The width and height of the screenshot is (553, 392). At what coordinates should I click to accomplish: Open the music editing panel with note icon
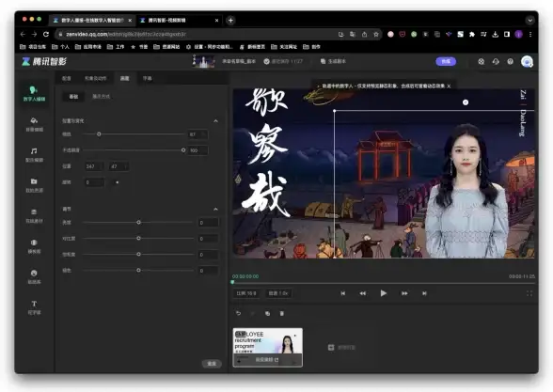(x=34, y=155)
